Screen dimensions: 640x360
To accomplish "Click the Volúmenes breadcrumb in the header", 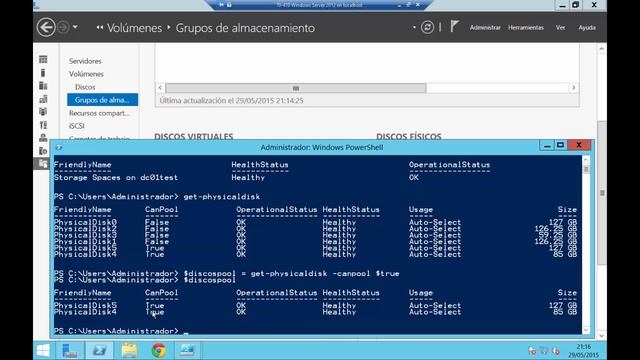I will tap(134, 28).
